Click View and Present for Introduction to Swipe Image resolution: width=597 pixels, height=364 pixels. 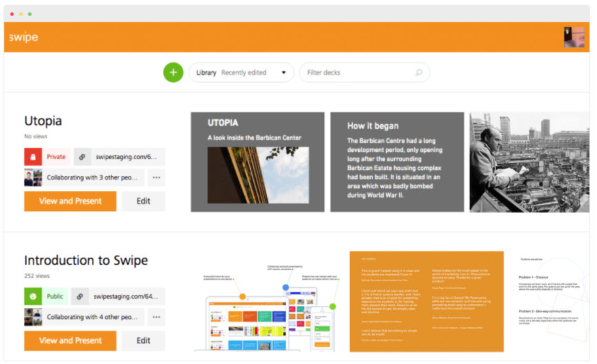click(70, 341)
